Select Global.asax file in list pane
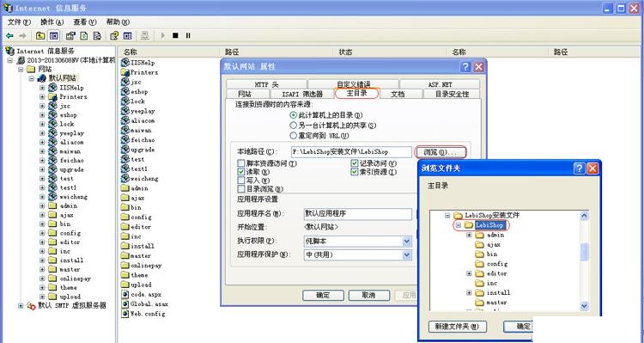Screen dimensions: 644x343 pos(144,304)
